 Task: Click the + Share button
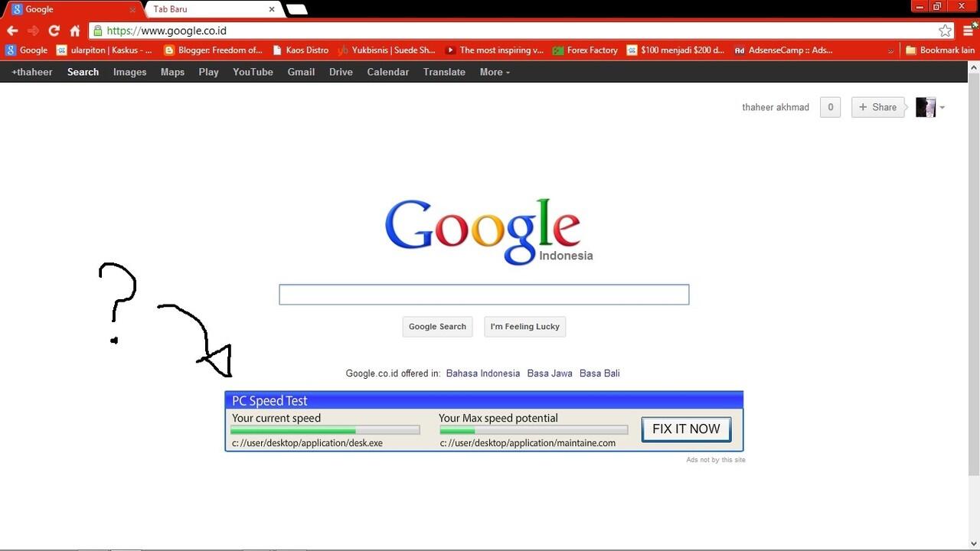tap(878, 107)
